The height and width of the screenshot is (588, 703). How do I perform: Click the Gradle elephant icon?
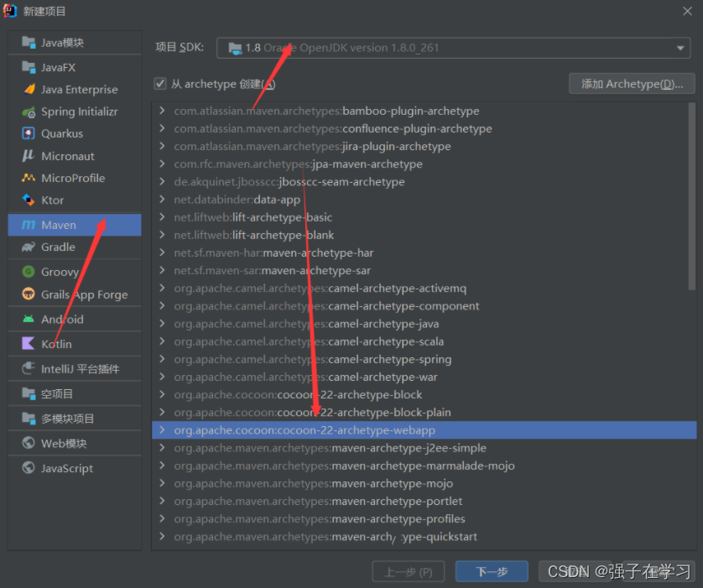tap(29, 247)
